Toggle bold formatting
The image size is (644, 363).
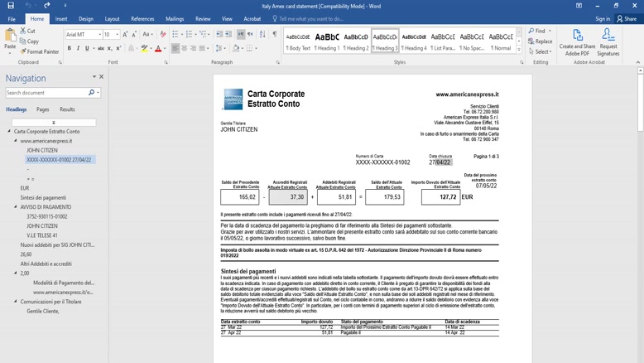tap(70, 49)
